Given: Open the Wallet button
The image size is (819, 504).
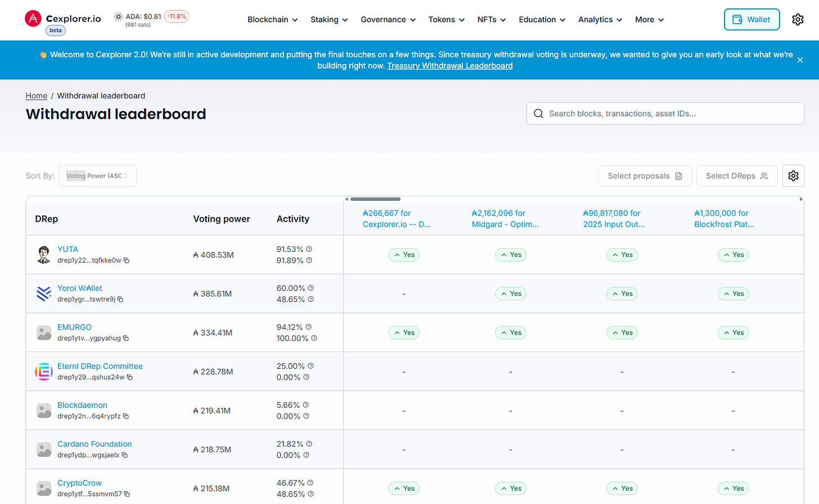Looking at the screenshot, I should point(751,19).
